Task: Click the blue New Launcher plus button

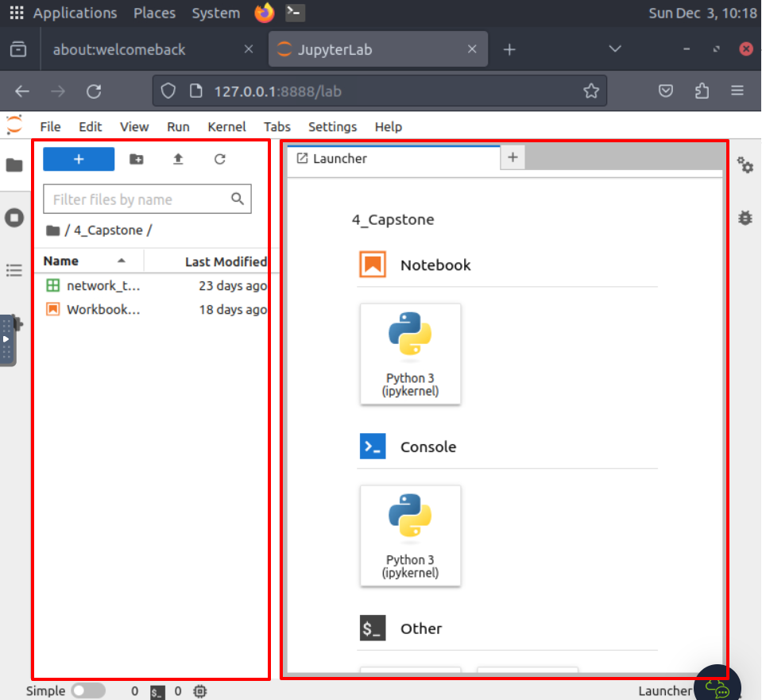Action: 79,159
